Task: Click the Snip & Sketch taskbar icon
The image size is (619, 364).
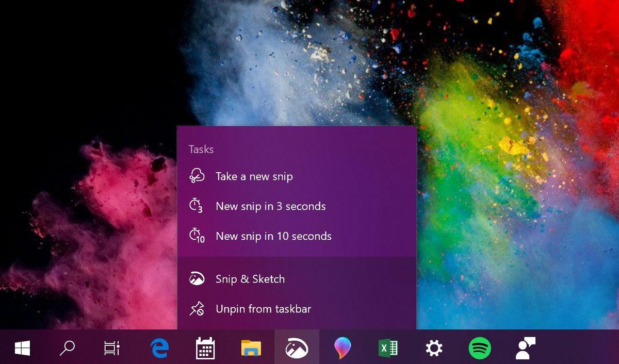Action: (297, 348)
